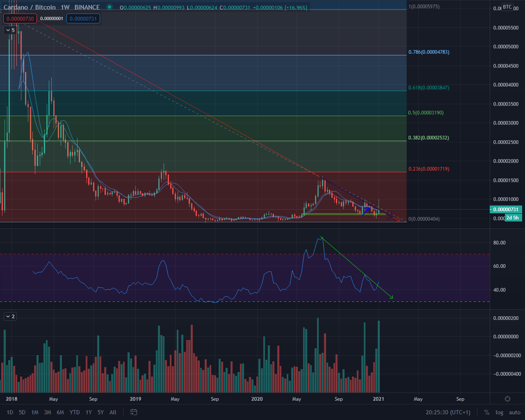Toggle log scale mode

499,412
